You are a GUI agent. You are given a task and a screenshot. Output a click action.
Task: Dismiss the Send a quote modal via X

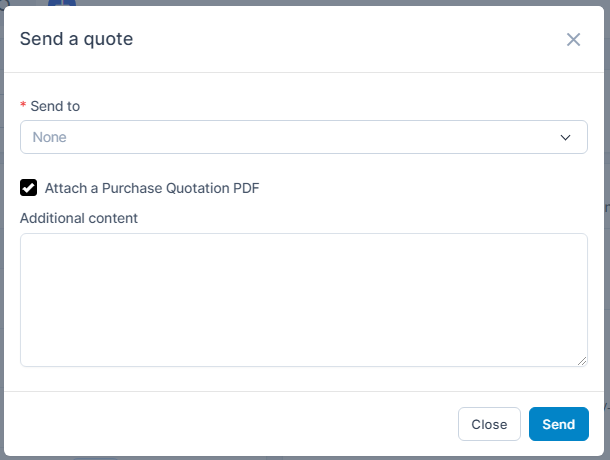click(x=573, y=40)
